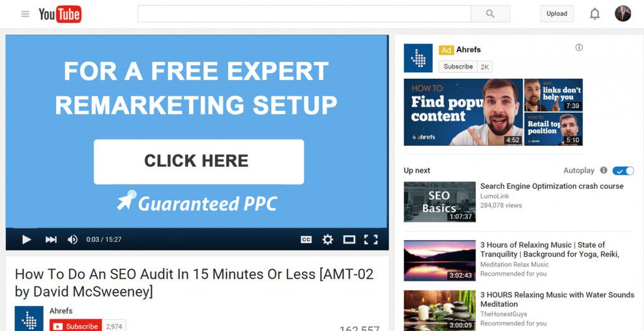The image size is (644, 331).
Task: Click into the YouTube search field
Action: click(x=304, y=14)
